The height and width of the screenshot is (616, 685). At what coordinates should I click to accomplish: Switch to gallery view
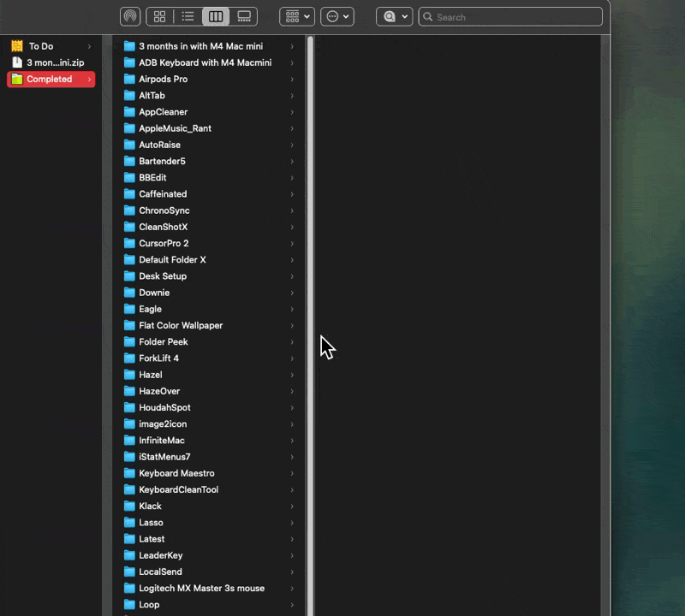(244, 16)
